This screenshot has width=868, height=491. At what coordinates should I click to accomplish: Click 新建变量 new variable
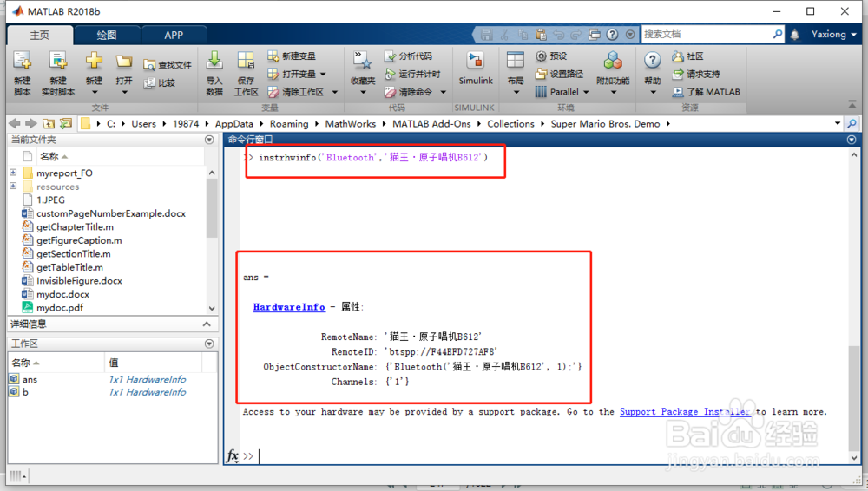(x=292, y=56)
